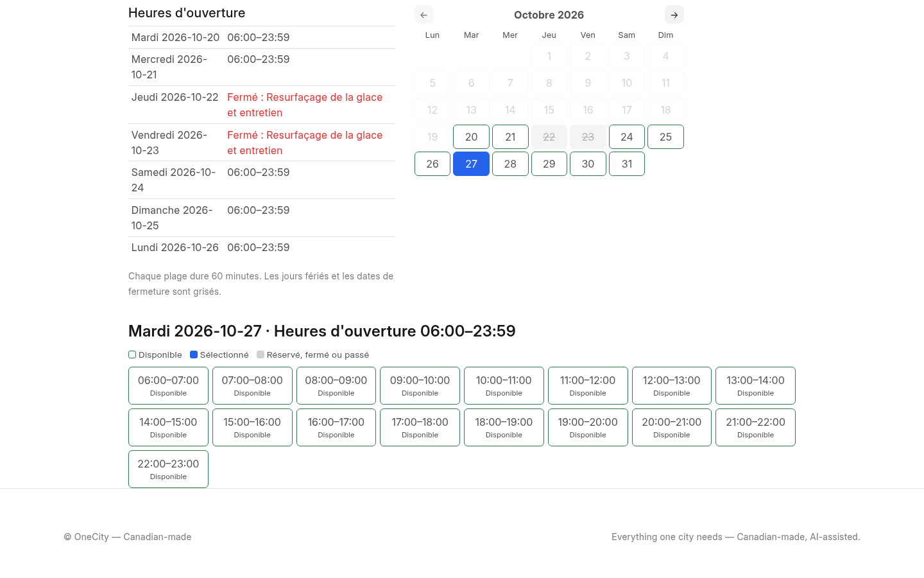924x578 pixels.
Task: Click Jeudi 2026-10-22 closure notice text
Action: [x=305, y=105]
